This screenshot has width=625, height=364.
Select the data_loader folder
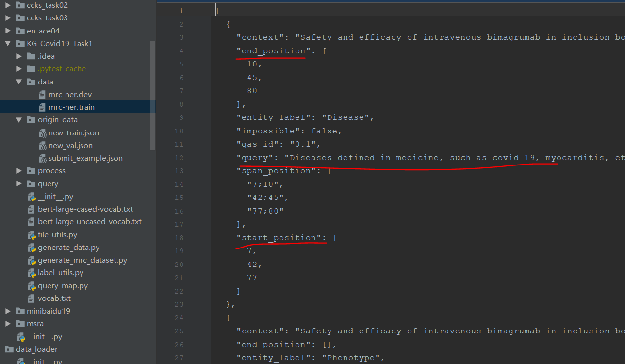(37, 349)
